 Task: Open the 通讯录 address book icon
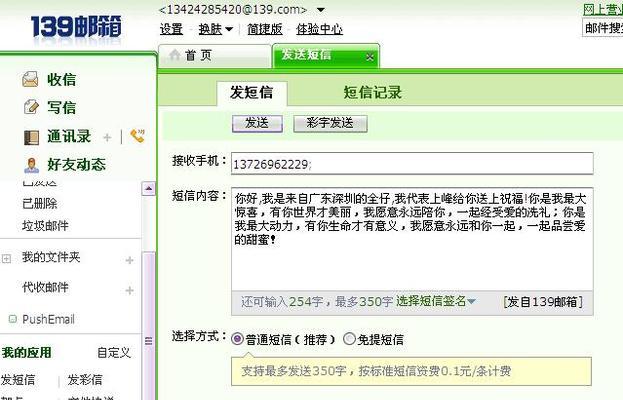pyautogui.click(x=31, y=137)
